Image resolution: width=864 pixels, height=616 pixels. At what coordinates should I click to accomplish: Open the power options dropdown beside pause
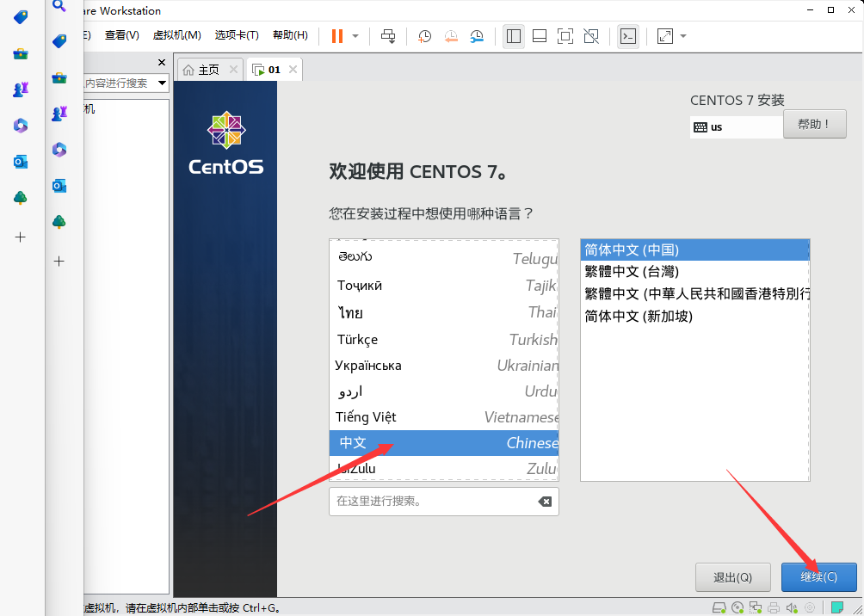355,36
